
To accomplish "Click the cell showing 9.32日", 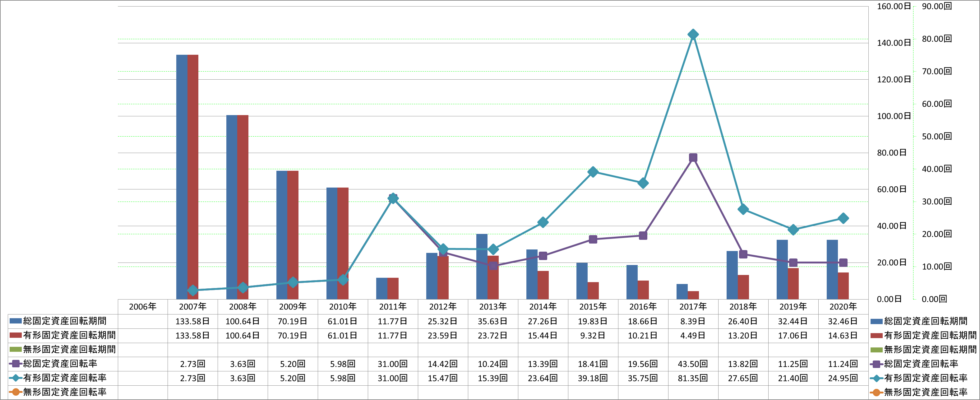I will point(593,335).
